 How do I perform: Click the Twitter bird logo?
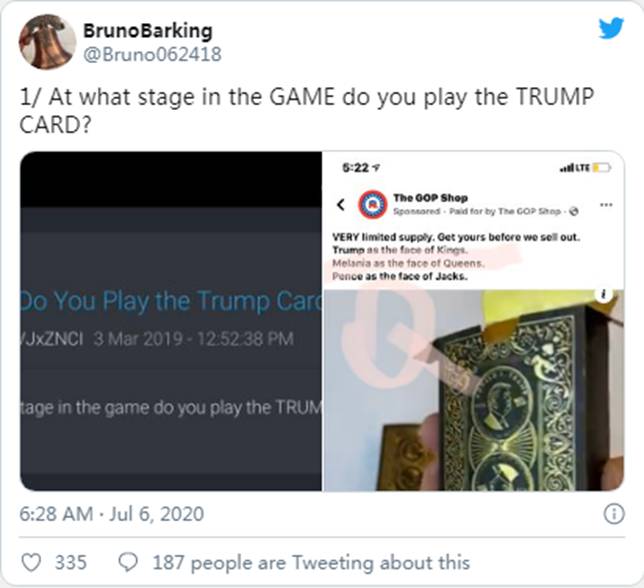tap(611, 28)
